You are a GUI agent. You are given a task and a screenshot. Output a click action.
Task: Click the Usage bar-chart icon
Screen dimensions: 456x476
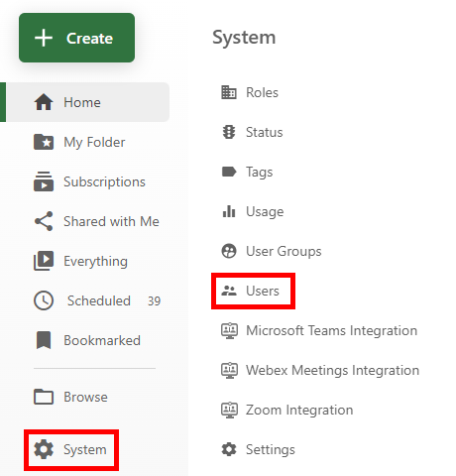pos(229,211)
